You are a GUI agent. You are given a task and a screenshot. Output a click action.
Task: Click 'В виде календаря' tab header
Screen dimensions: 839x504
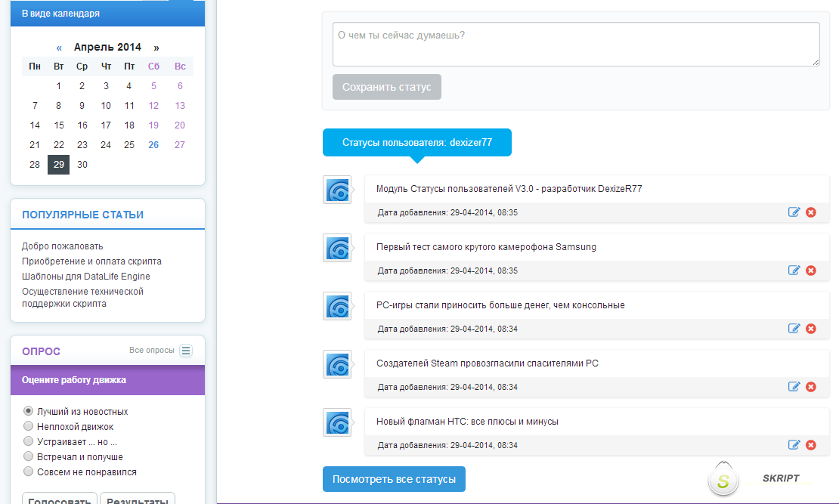107,14
